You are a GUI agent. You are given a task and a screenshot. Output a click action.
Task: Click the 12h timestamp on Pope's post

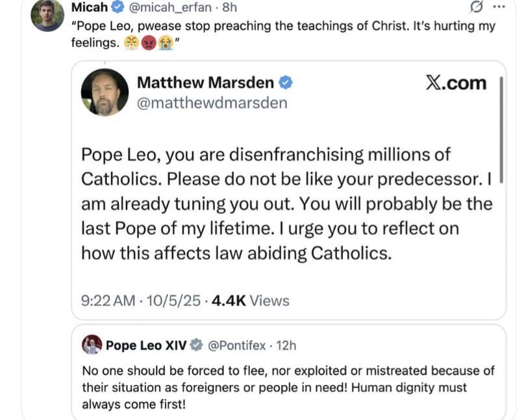[286, 345]
